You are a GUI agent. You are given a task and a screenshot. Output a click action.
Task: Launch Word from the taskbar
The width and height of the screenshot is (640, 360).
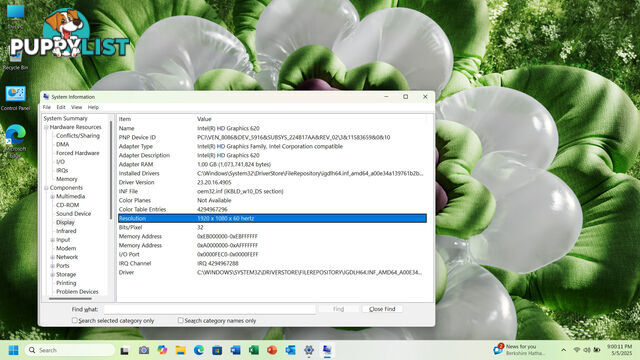click(x=236, y=350)
